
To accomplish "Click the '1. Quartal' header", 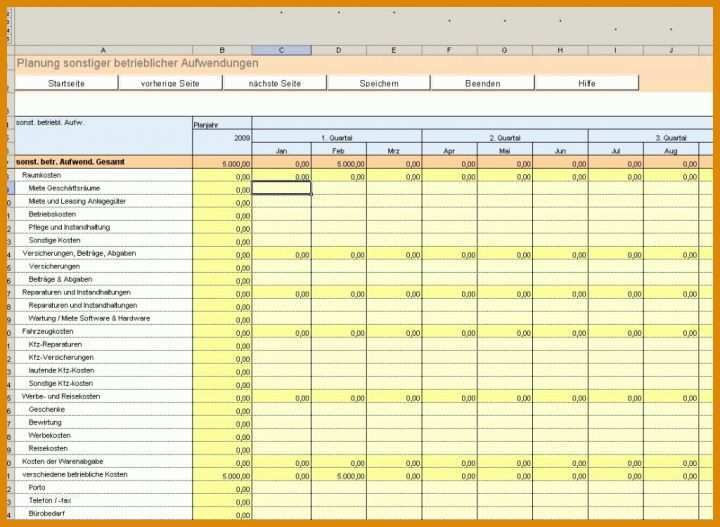I will tap(337, 138).
